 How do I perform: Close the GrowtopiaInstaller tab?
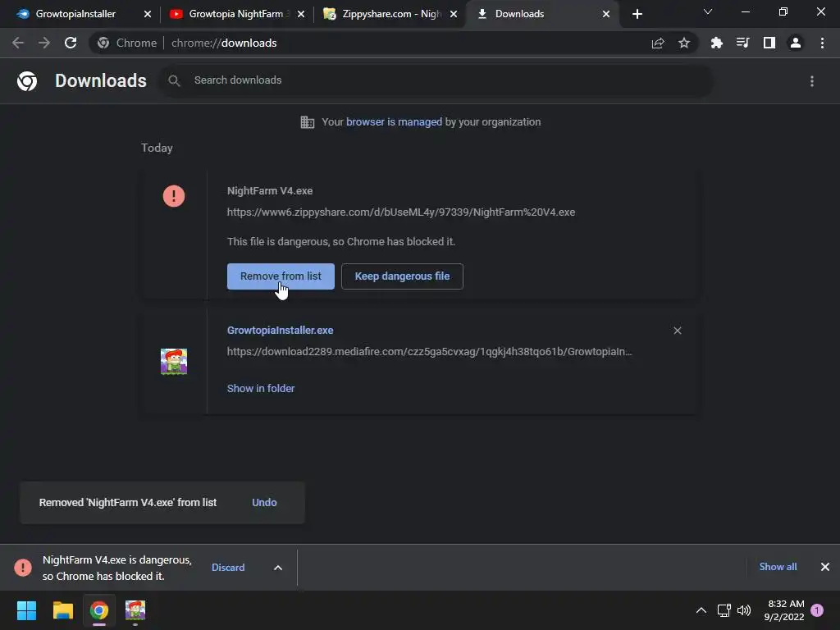[148, 15]
